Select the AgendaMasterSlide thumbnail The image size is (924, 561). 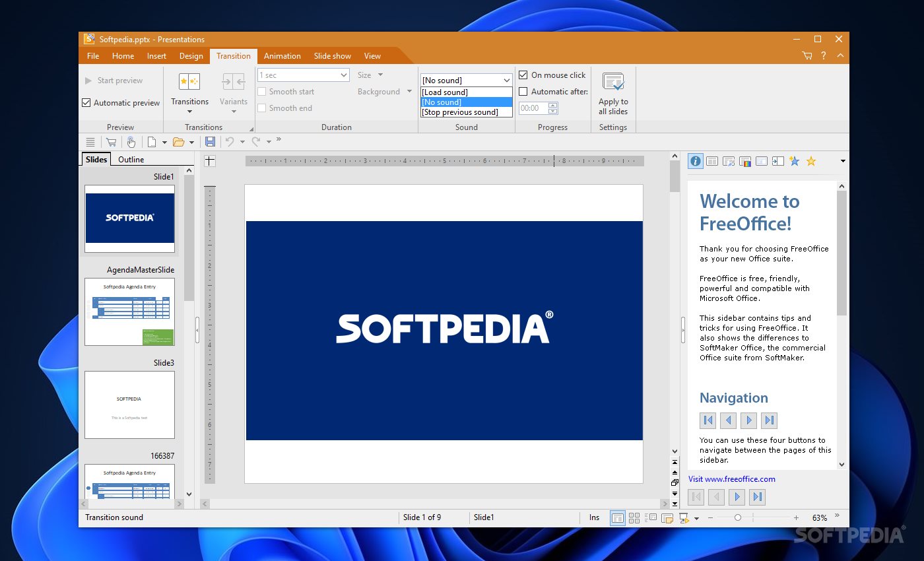click(129, 312)
